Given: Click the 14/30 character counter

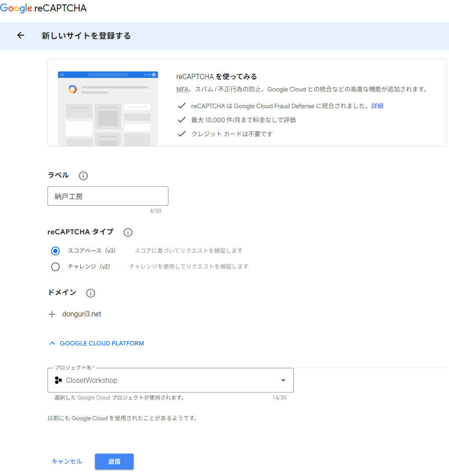Looking at the screenshot, I should (x=279, y=398).
